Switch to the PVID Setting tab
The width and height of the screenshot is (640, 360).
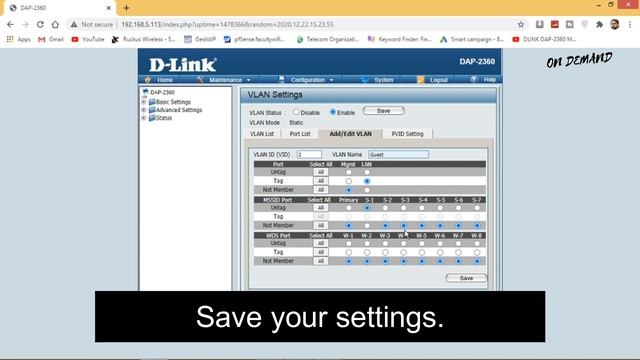(x=407, y=134)
